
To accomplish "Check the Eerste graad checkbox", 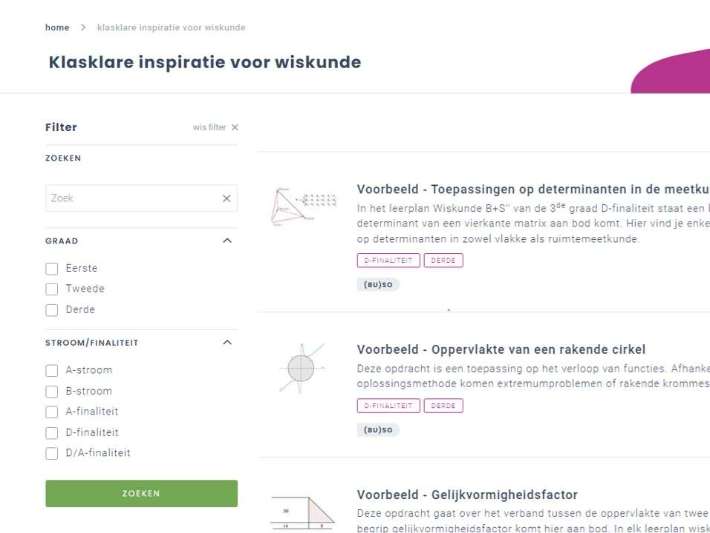I will click(x=52, y=269).
